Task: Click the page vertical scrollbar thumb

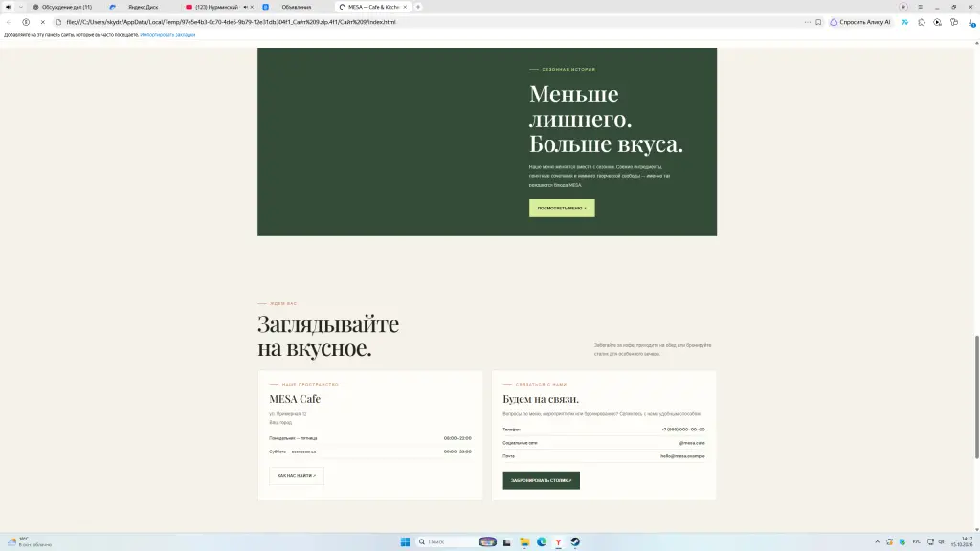Action: coord(977,397)
